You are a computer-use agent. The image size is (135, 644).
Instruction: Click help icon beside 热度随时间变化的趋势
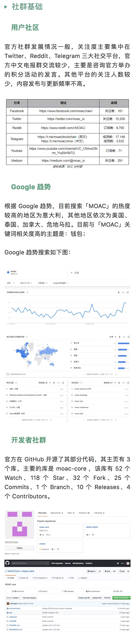coord(27,292)
